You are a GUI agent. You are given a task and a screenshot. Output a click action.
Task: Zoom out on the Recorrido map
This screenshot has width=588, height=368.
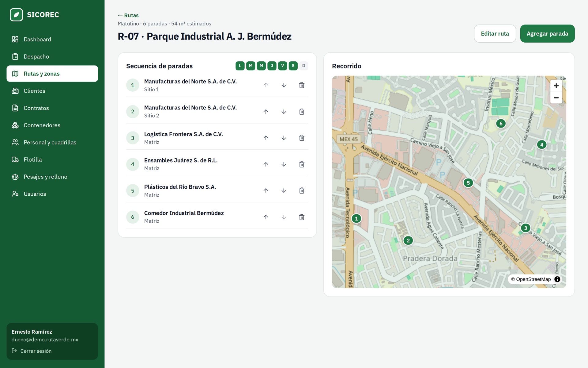[x=556, y=98]
